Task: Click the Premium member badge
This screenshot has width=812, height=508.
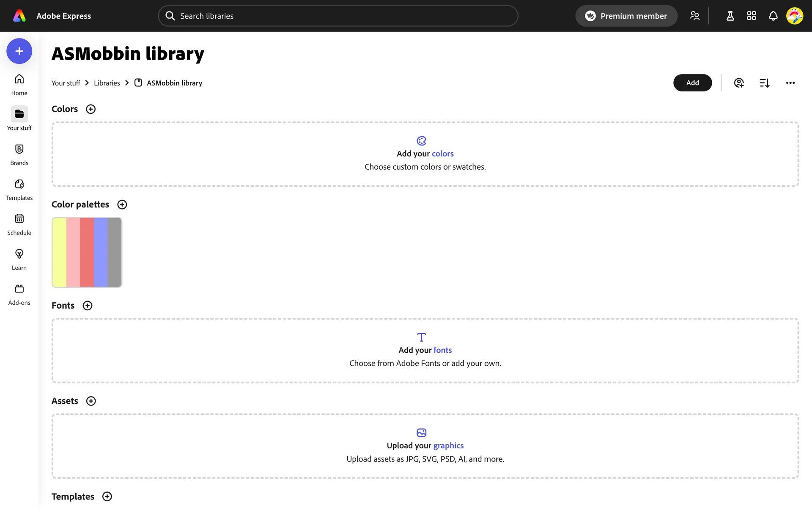Action: [626, 16]
